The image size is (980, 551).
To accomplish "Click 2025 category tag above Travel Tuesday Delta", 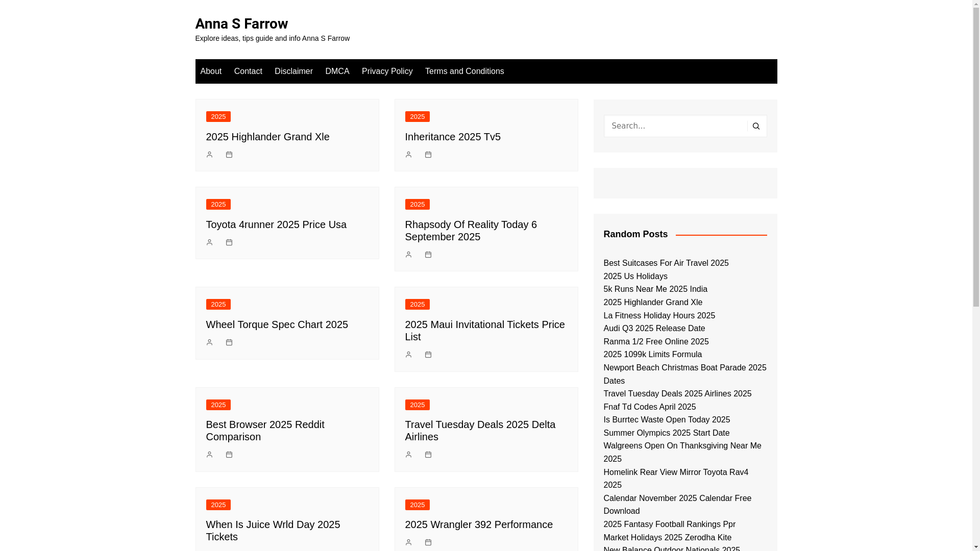I will (418, 405).
